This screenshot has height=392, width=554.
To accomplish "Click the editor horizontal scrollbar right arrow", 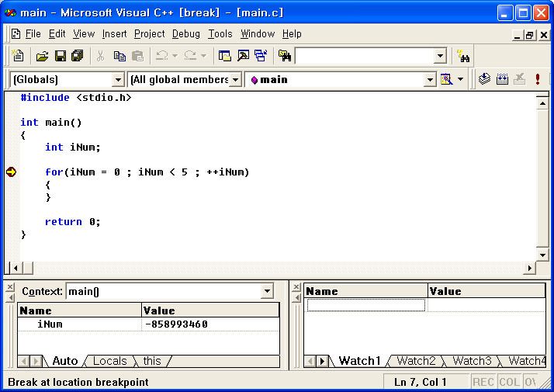I will click(x=530, y=268).
